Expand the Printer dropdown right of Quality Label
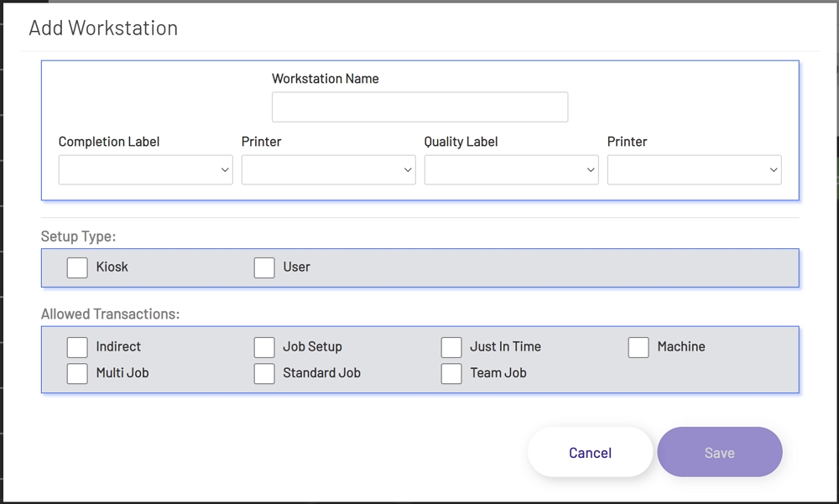This screenshot has width=839, height=504. [694, 169]
